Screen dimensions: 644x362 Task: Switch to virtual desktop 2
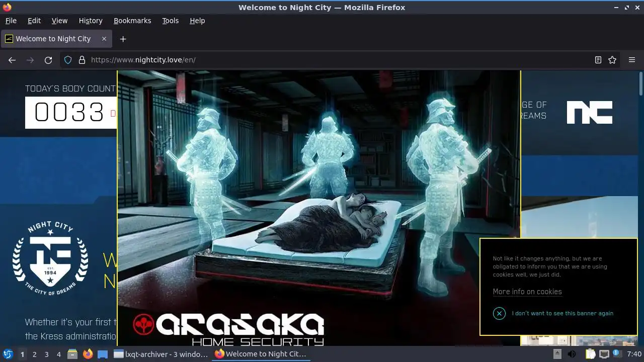(34, 354)
